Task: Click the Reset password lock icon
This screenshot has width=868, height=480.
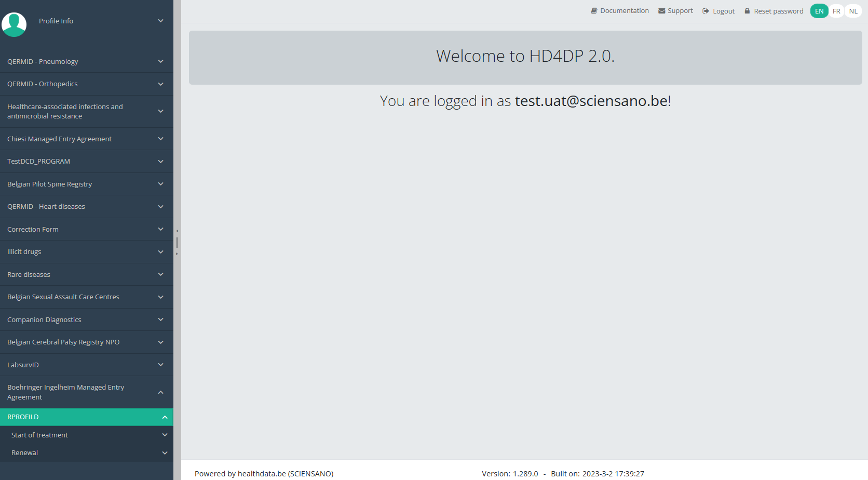Action: [747, 11]
